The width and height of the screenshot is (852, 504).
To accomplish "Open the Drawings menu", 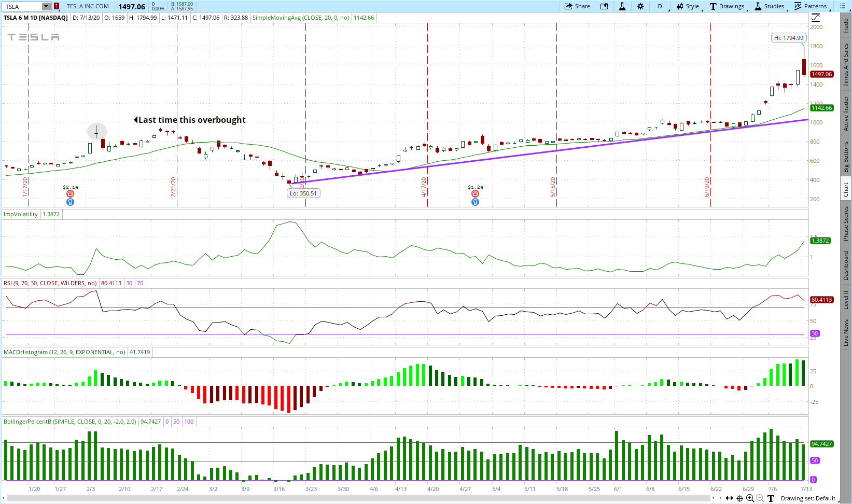I will coord(727,6).
